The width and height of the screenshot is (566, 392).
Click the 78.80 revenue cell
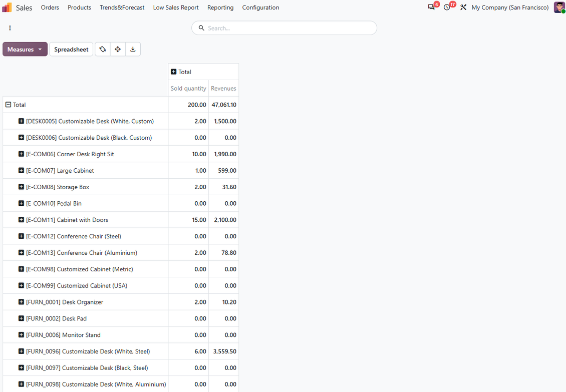pos(223,253)
